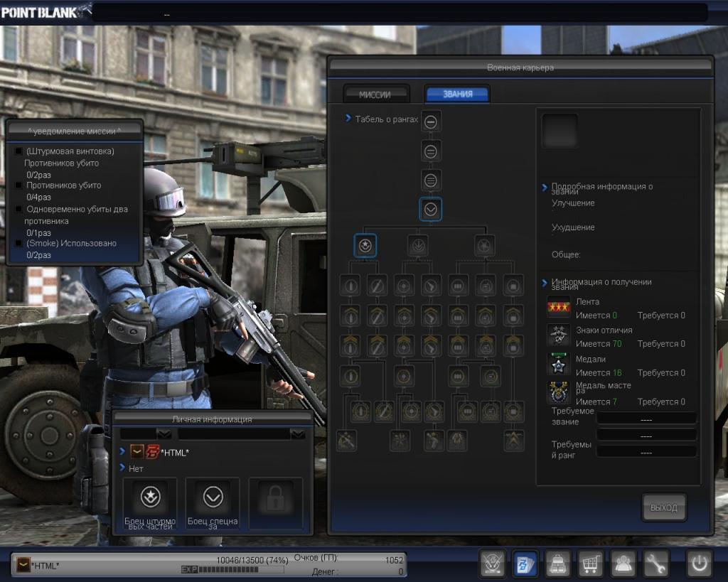This screenshot has height=582, width=728.
Task: Toggle the Противников убито 0/4 checkbox
Action: click(18, 185)
